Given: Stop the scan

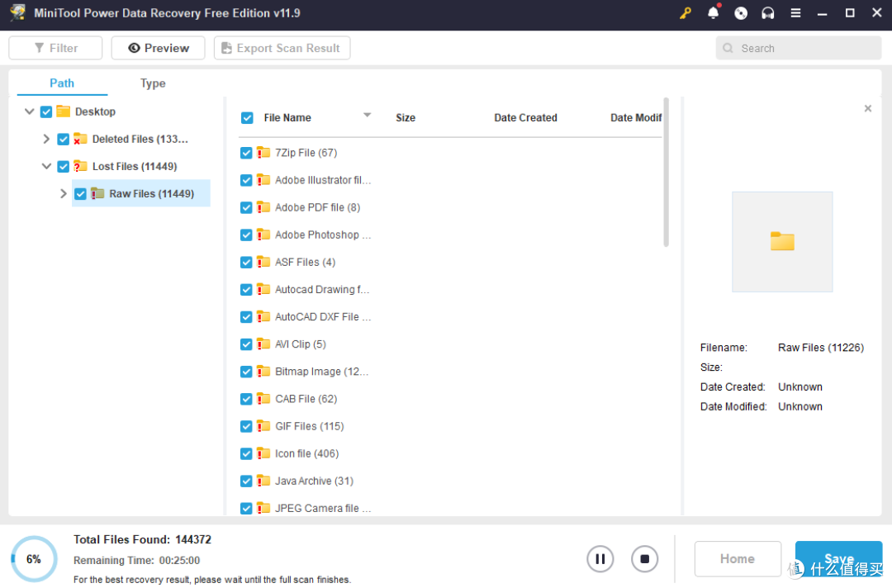Looking at the screenshot, I should pyautogui.click(x=644, y=559).
